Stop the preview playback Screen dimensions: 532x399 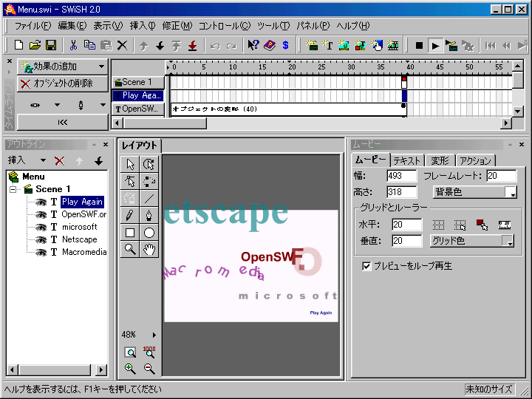[x=420, y=46]
